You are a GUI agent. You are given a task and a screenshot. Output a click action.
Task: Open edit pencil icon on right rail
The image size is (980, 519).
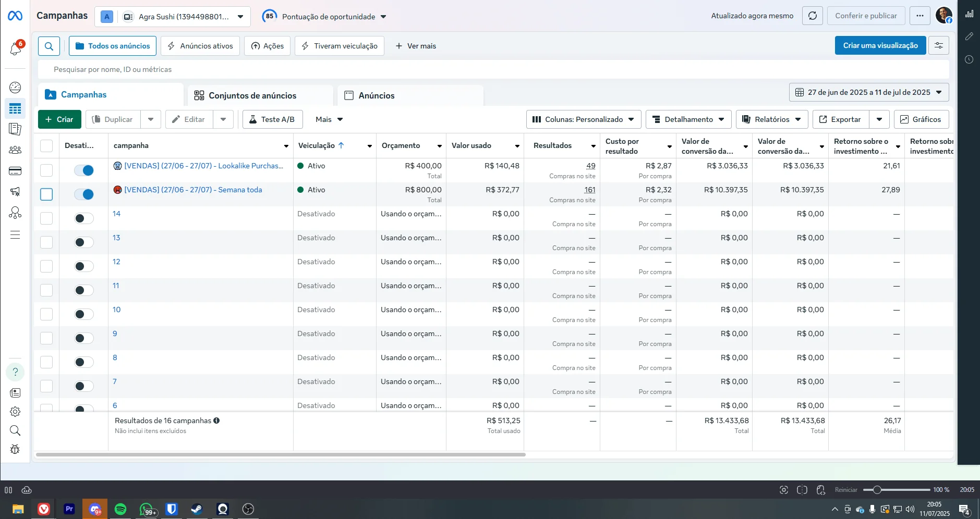pos(969,36)
